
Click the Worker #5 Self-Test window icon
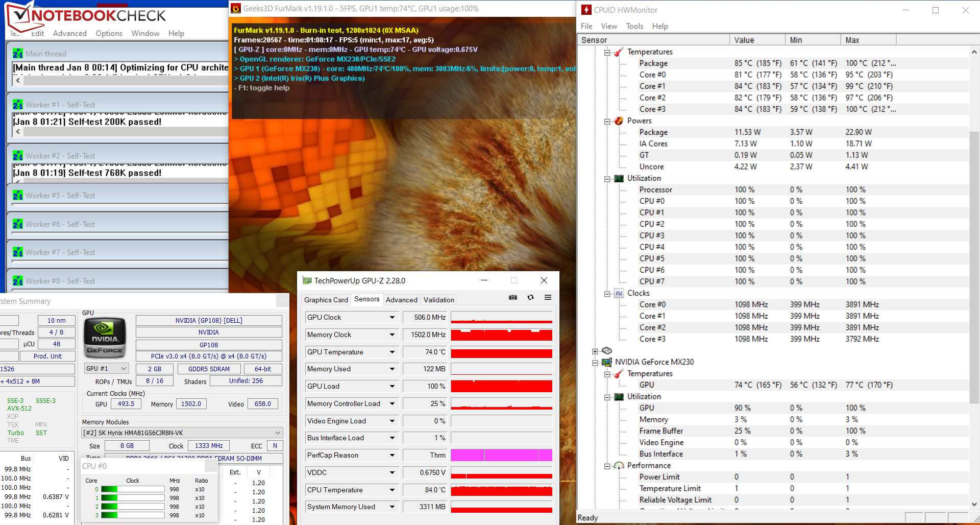coord(18,196)
